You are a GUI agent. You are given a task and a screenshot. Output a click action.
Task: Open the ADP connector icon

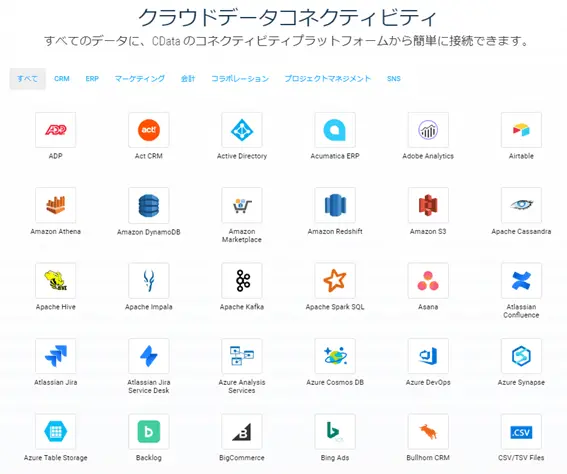(x=55, y=130)
